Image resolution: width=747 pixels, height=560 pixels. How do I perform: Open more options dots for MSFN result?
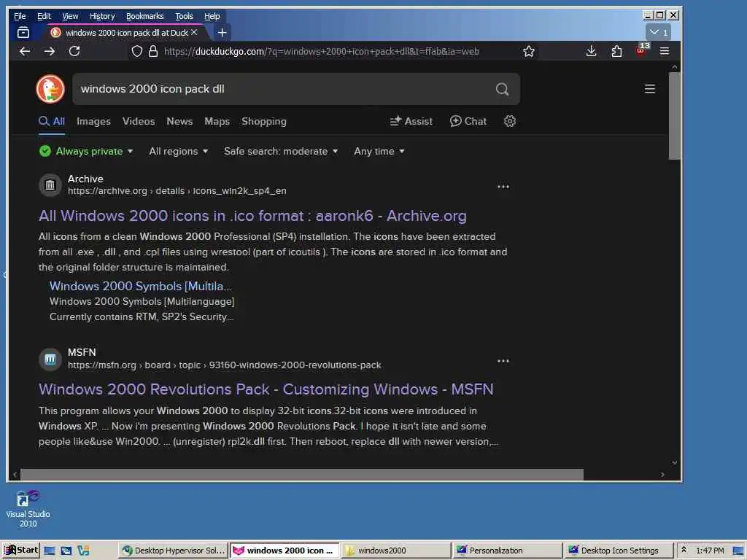coord(503,361)
